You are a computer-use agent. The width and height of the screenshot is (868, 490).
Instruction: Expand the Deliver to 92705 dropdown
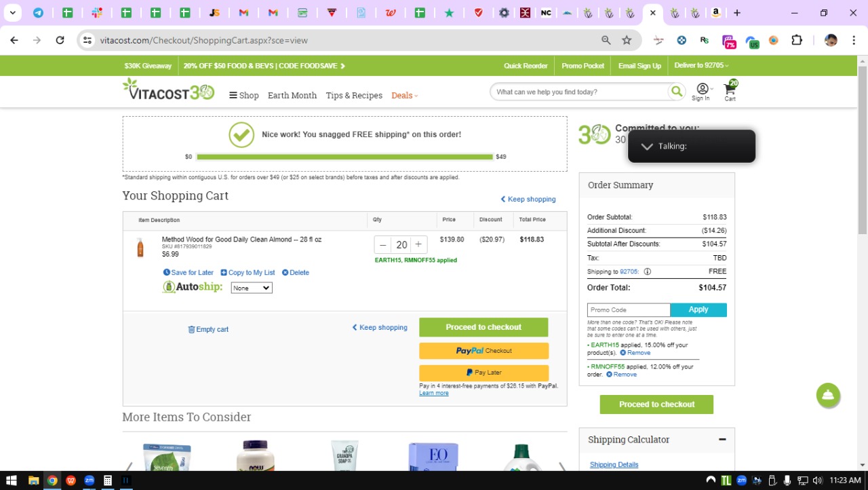click(x=701, y=66)
